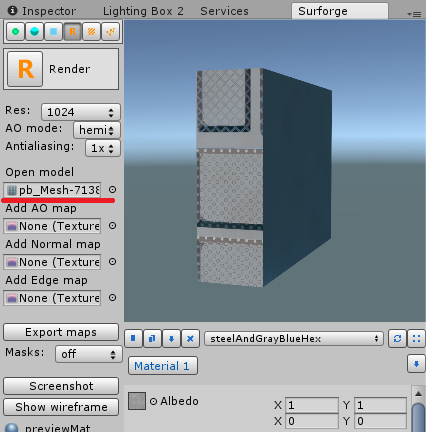Open object picker for Edge map field
426x432 pixels.
pyautogui.click(x=113, y=298)
